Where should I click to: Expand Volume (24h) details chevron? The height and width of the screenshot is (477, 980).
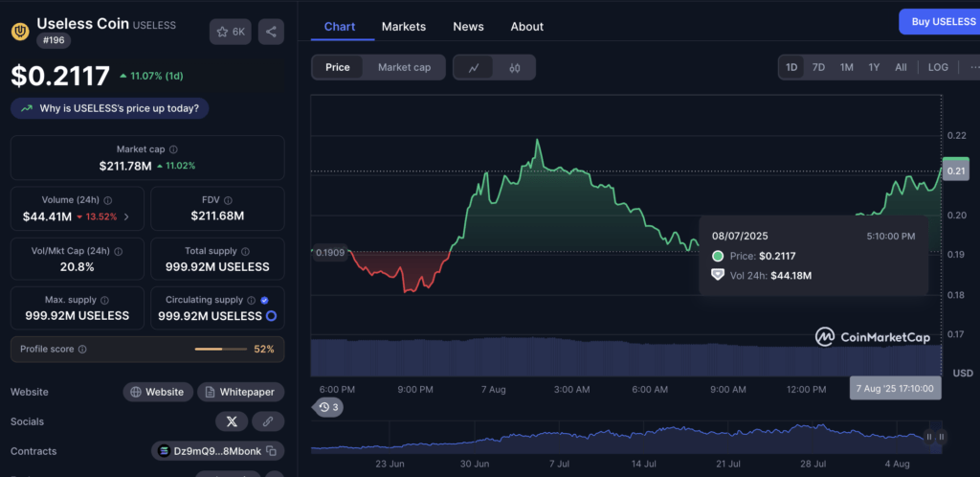(x=127, y=216)
